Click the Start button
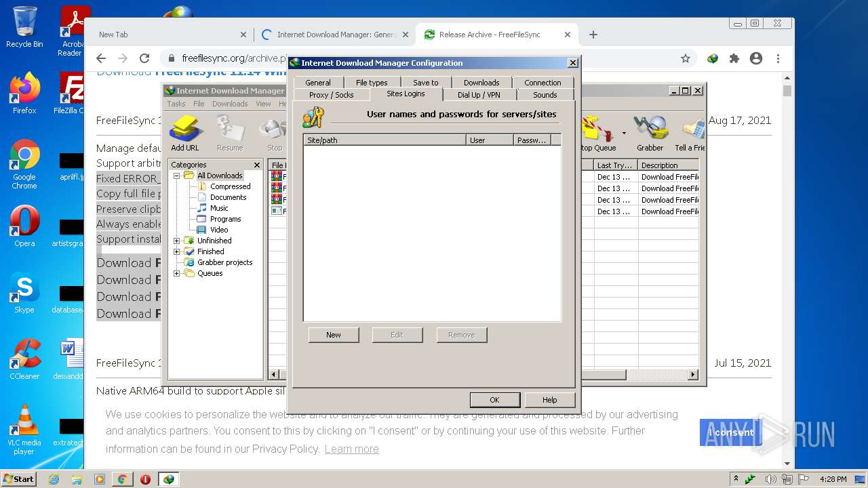 pyautogui.click(x=18, y=479)
